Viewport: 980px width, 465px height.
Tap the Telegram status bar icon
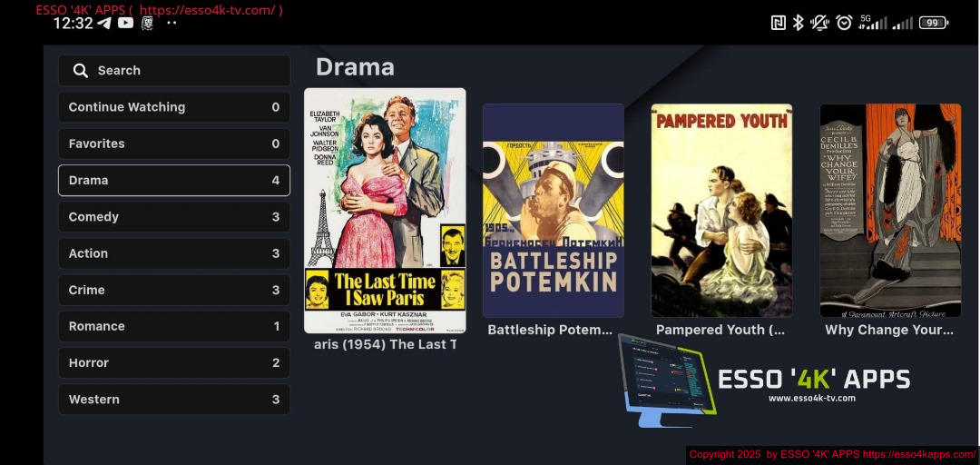pyautogui.click(x=104, y=23)
